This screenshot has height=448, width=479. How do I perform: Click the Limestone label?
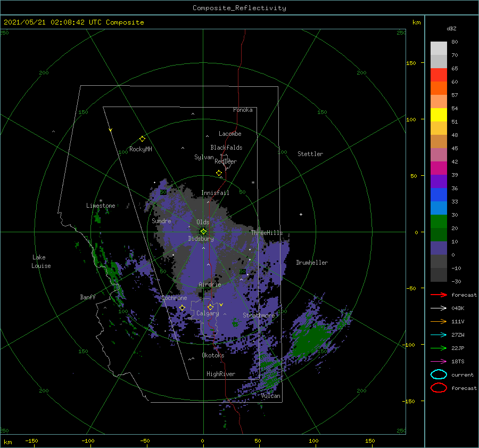[101, 206]
